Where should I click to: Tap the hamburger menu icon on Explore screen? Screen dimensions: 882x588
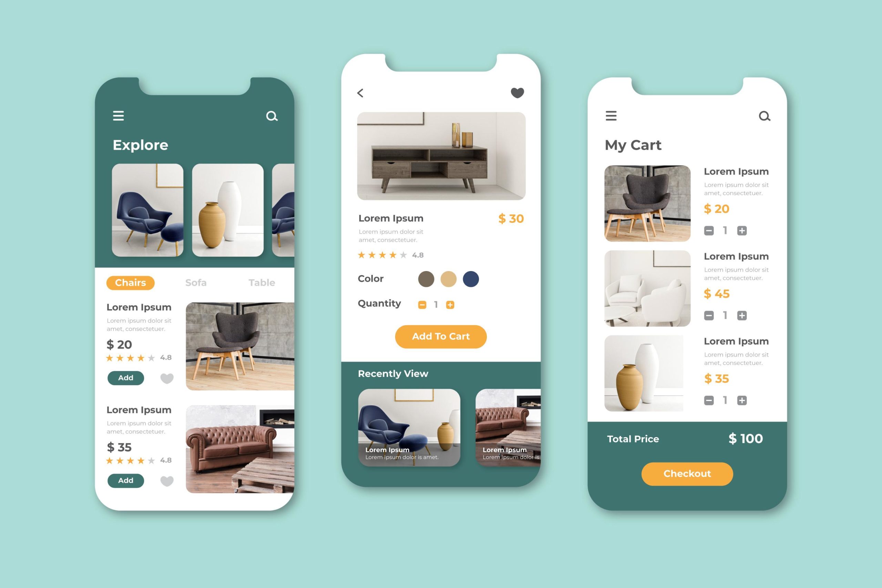click(118, 115)
